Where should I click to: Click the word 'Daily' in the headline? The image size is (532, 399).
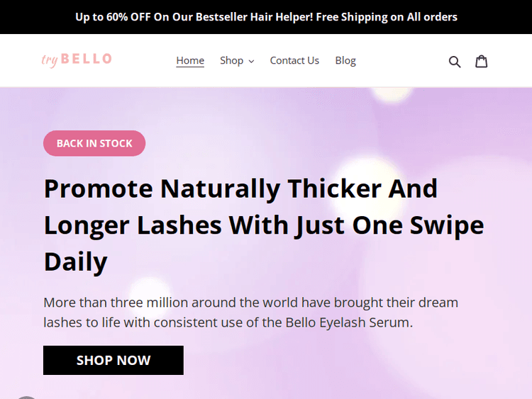[x=76, y=262]
